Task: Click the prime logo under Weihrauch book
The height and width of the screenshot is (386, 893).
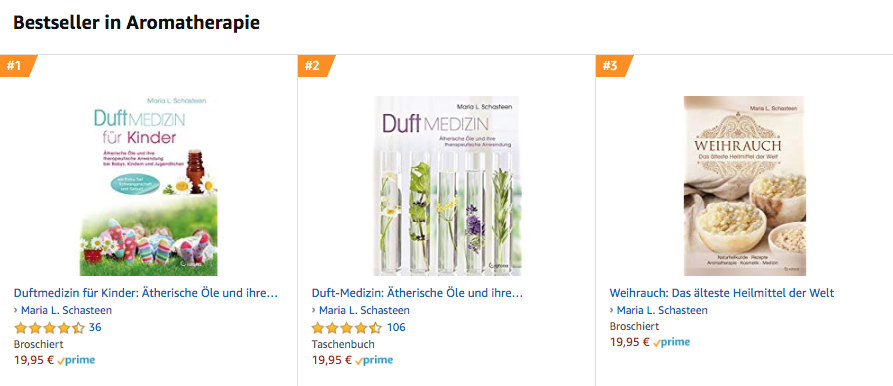Action: [671, 342]
